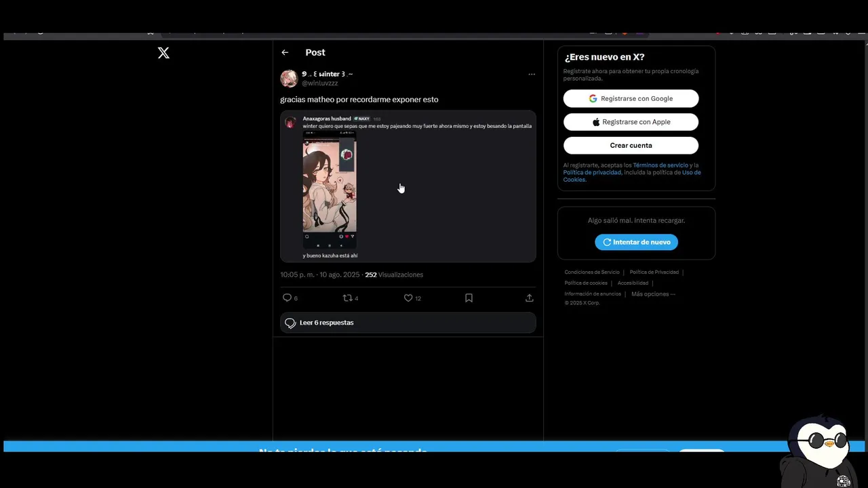Click the 252 Visualizaciones count
This screenshot has width=868, height=488.
click(394, 274)
